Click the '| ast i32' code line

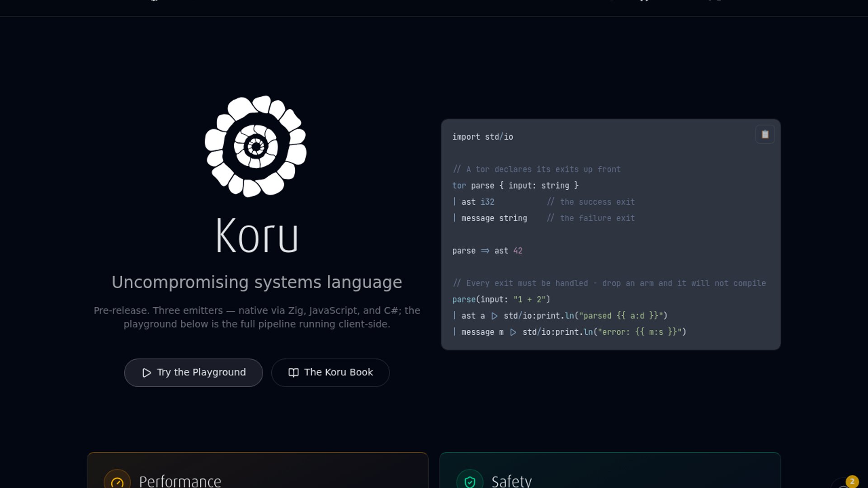tap(473, 202)
